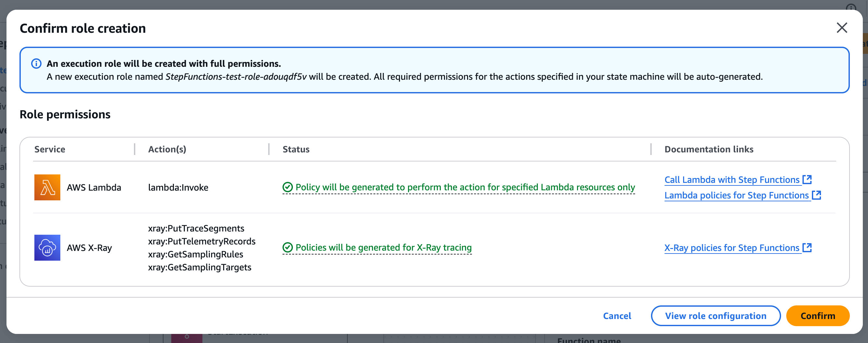Open View role configuration
This screenshot has width=868, height=343.
tap(715, 316)
